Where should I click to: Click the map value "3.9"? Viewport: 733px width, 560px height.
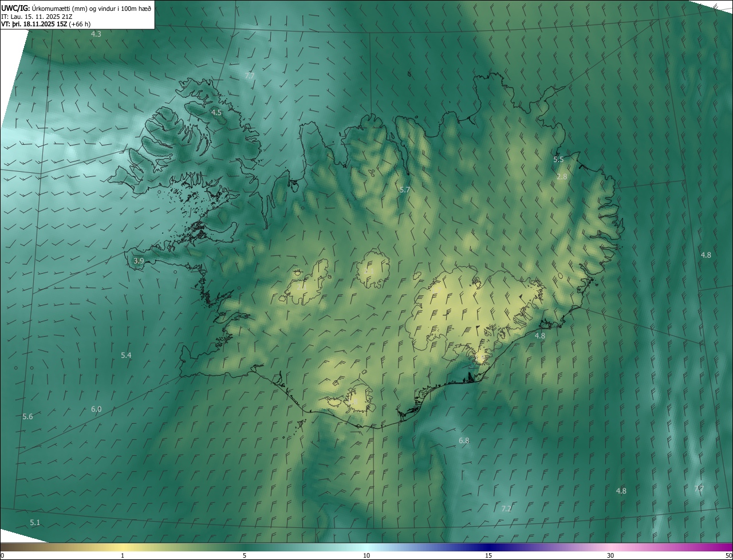coord(139,261)
